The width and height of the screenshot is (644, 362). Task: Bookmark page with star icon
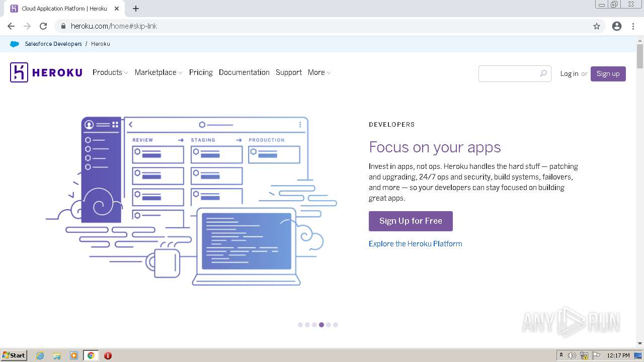point(597,26)
